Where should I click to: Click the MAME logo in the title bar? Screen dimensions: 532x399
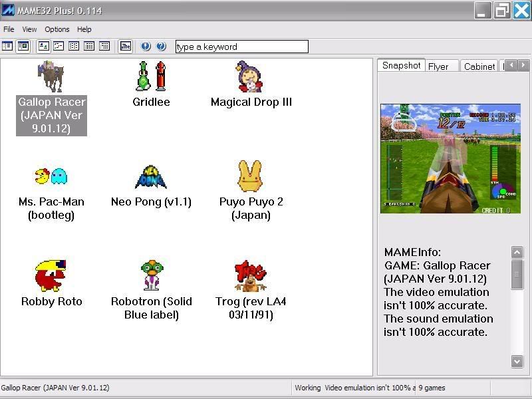pyautogui.click(x=8, y=10)
